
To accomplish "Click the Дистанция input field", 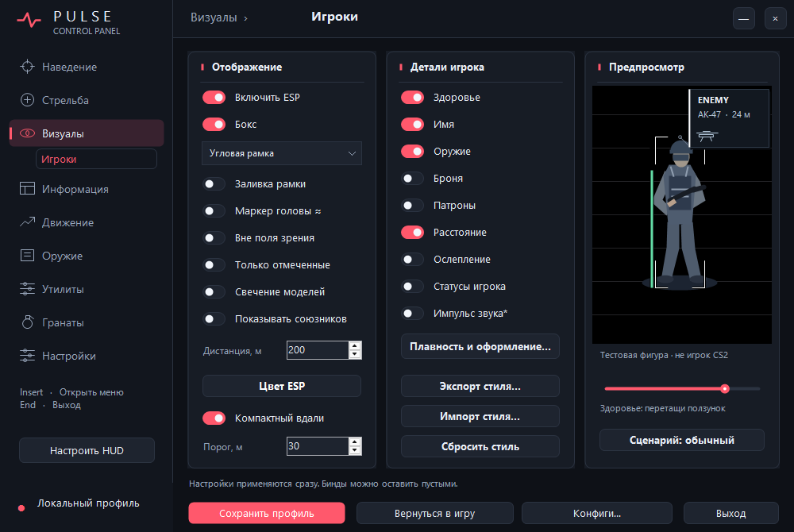I will [318, 350].
